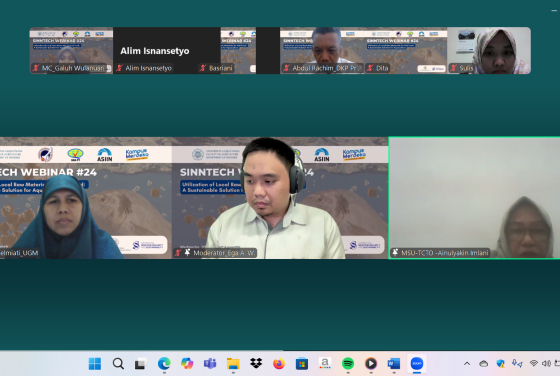Open Windows Search from the taskbar
Screen dimensions: 560x376
118,364
